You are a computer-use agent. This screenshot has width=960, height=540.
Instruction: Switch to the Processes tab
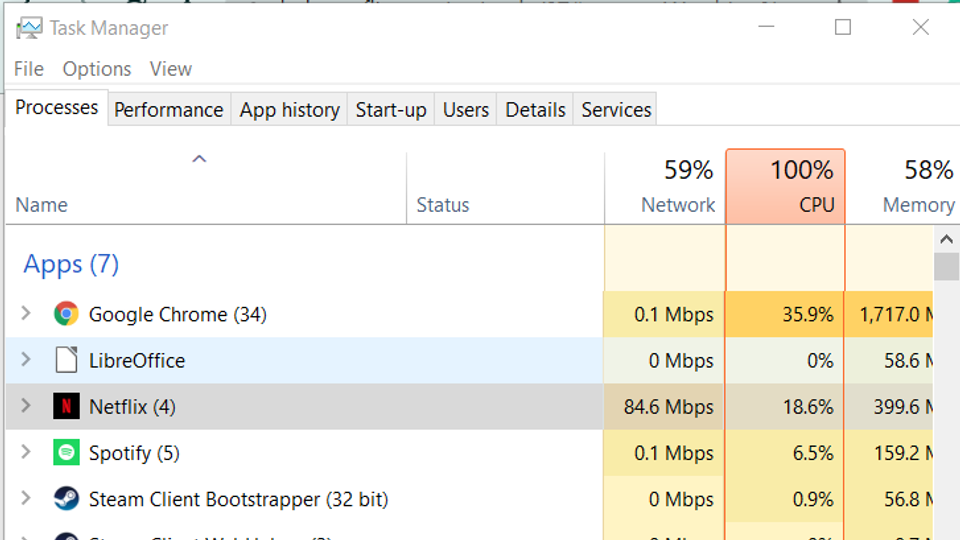56,108
